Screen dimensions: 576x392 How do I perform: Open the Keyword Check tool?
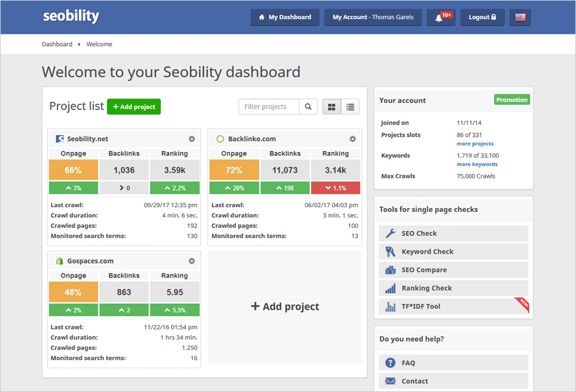click(x=454, y=252)
